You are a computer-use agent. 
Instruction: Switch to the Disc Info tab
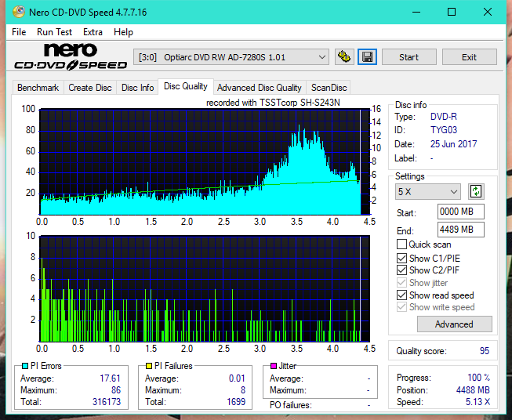(x=137, y=88)
